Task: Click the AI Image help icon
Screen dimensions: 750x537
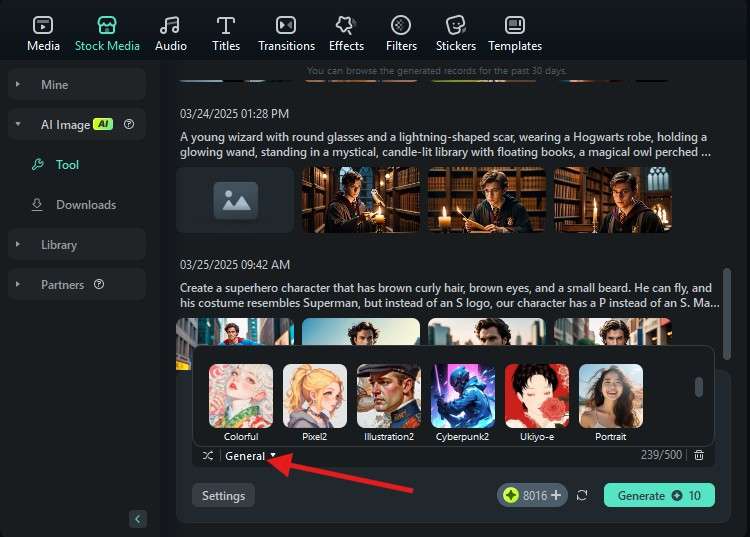Action: click(x=129, y=124)
